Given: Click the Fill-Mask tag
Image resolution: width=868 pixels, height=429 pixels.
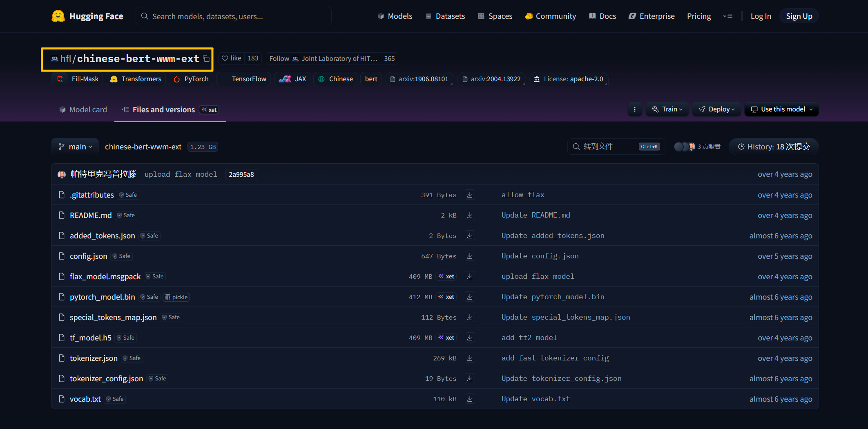Looking at the screenshot, I should [78, 79].
